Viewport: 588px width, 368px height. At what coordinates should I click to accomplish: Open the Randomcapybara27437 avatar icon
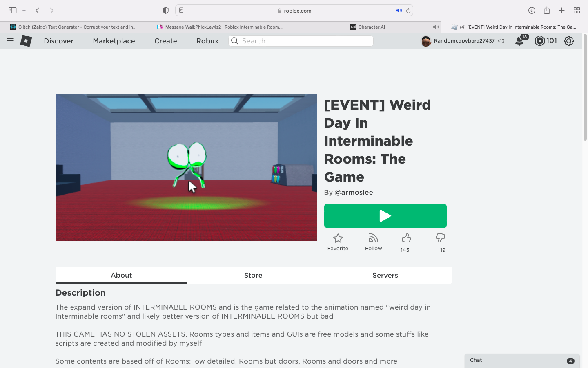point(426,41)
